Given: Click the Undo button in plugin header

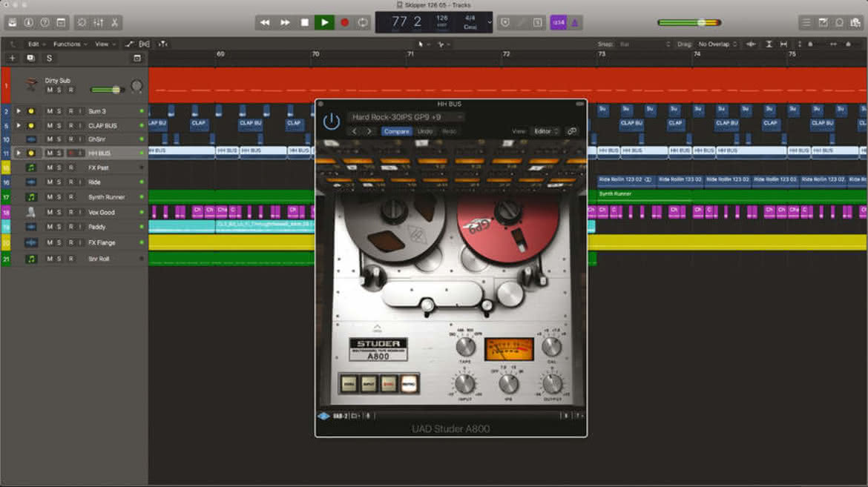Looking at the screenshot, I should [425, 131].
